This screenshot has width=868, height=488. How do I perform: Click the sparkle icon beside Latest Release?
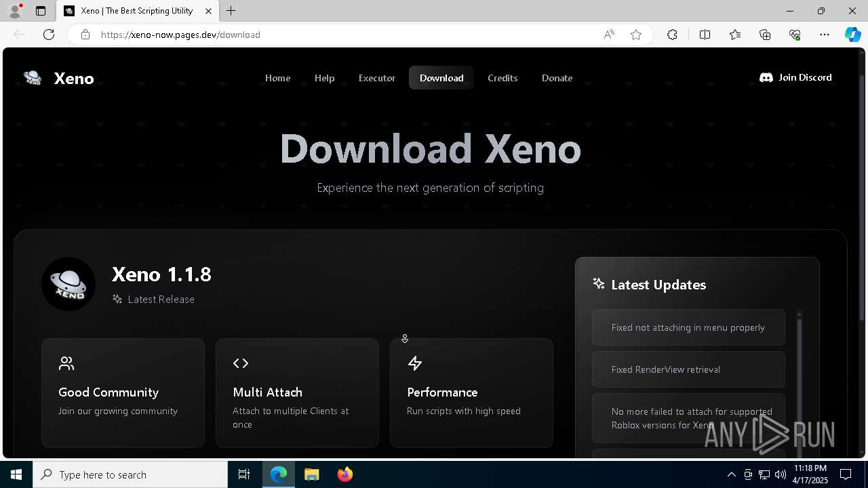(x=117, y=299)
